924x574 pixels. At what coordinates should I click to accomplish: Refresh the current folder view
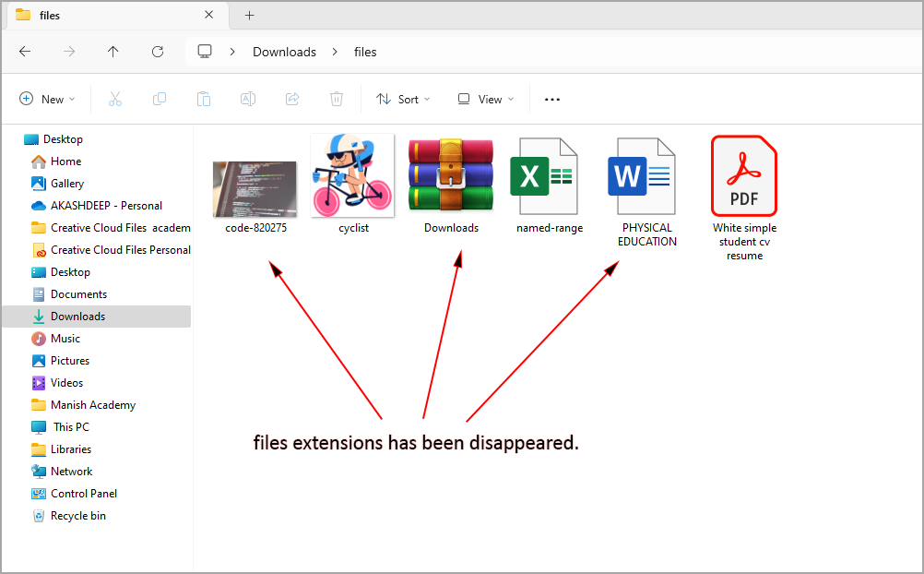click(158, 52)
